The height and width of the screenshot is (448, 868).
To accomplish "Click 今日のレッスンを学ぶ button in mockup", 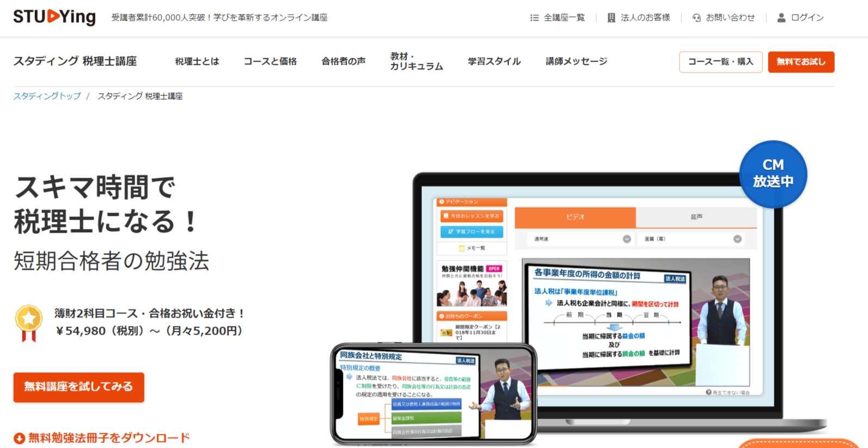I will [472, 216].
